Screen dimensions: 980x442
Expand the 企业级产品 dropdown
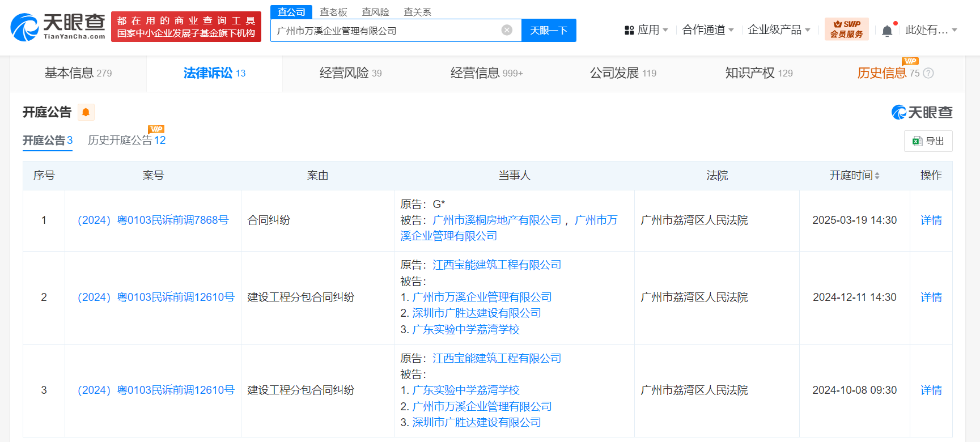(x=779, y=30)
